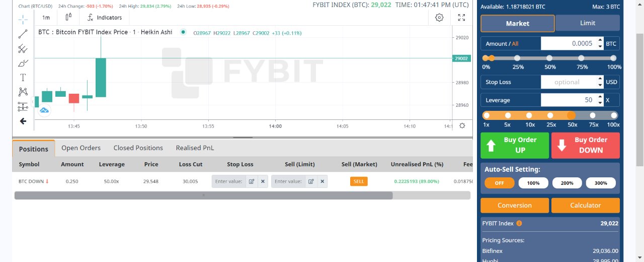Viewport: 644px width, 262px height.
Task: Increase the Amount with up stepper
Action: tap(600, 40)
